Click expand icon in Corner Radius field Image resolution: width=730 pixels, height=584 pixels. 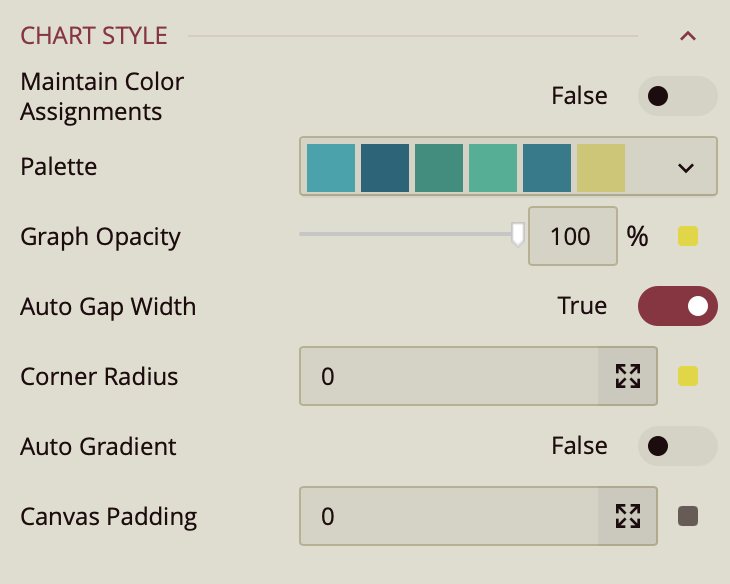pos(628,376)
